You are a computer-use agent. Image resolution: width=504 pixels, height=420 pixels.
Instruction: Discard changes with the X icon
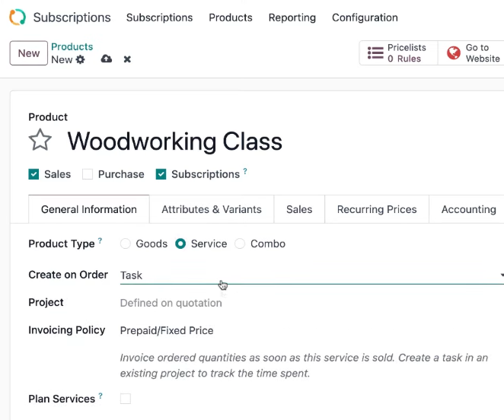click(127, 59)
